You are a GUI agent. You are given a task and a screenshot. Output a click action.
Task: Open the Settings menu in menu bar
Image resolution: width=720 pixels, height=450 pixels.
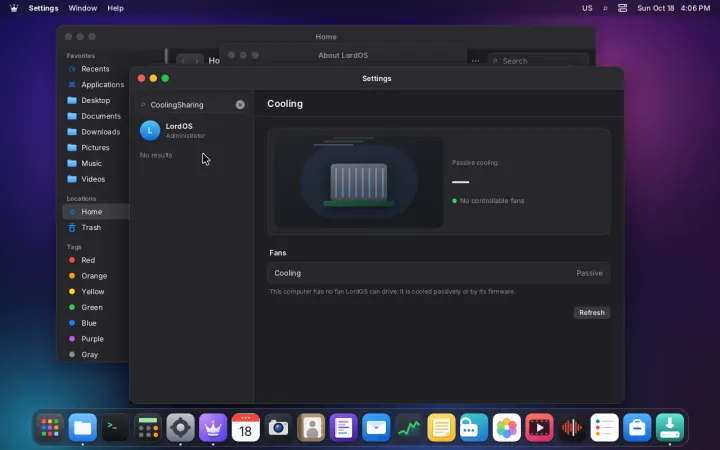pyautogui.click(x=43, y=8)
